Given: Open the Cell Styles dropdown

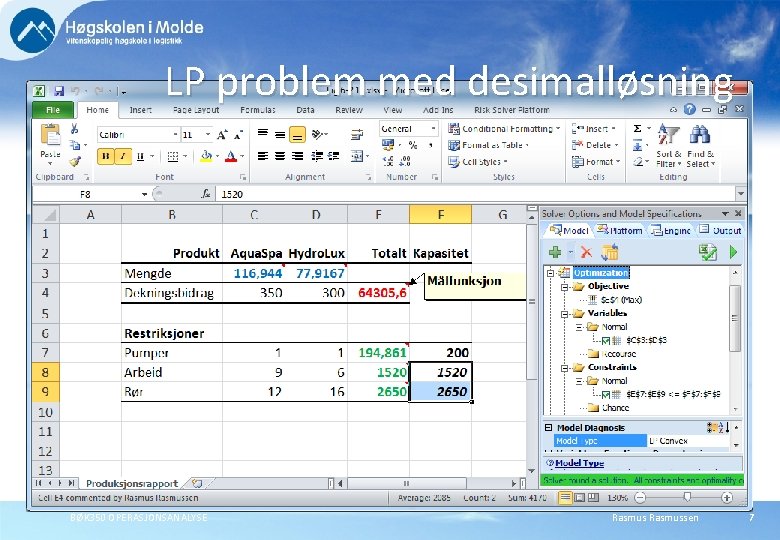Looking at the screenshot, I should [478, 162].
